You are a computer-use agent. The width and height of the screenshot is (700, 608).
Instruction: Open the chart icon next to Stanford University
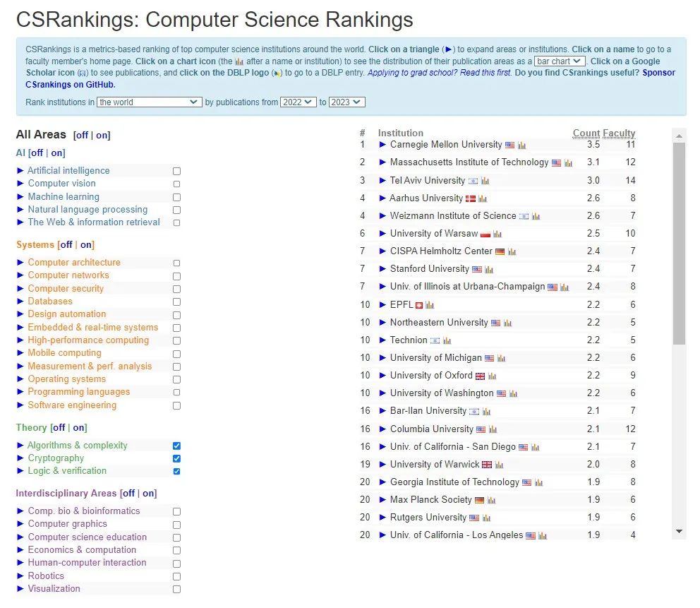(489, 270)
